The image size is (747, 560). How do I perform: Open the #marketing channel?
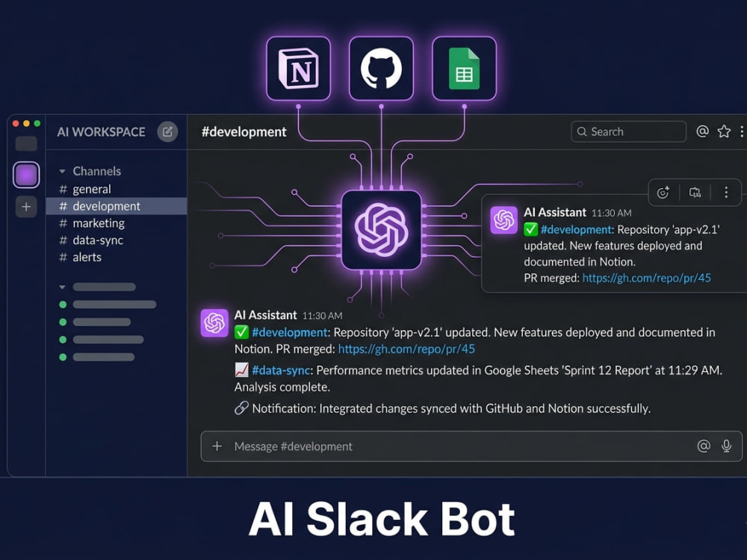coord(117,223)
